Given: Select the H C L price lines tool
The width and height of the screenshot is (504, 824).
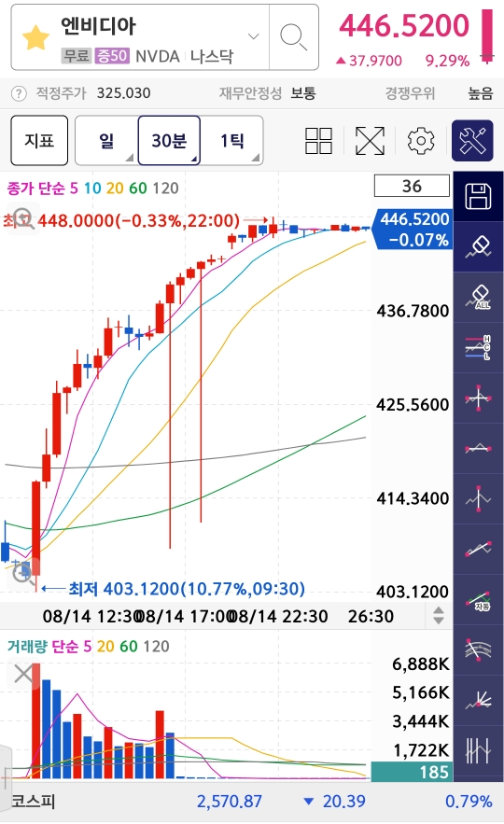Looking at the screenshot, I should click(x=478, y=347).
